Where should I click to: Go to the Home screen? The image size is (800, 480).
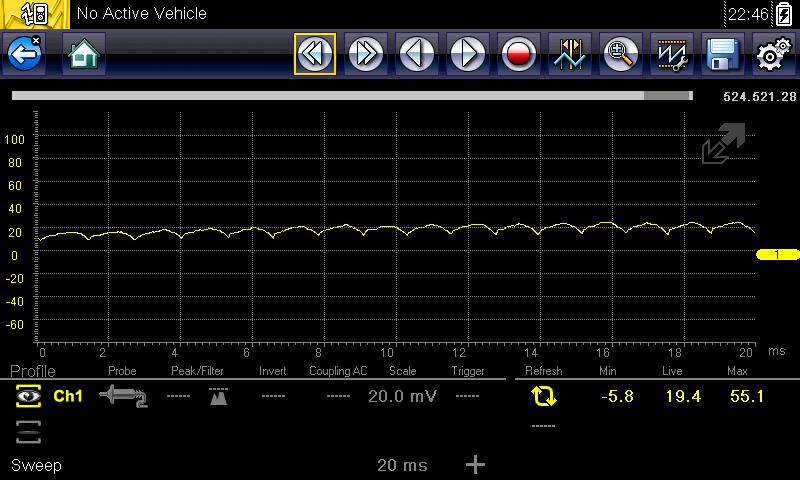(x=84, y=54)
